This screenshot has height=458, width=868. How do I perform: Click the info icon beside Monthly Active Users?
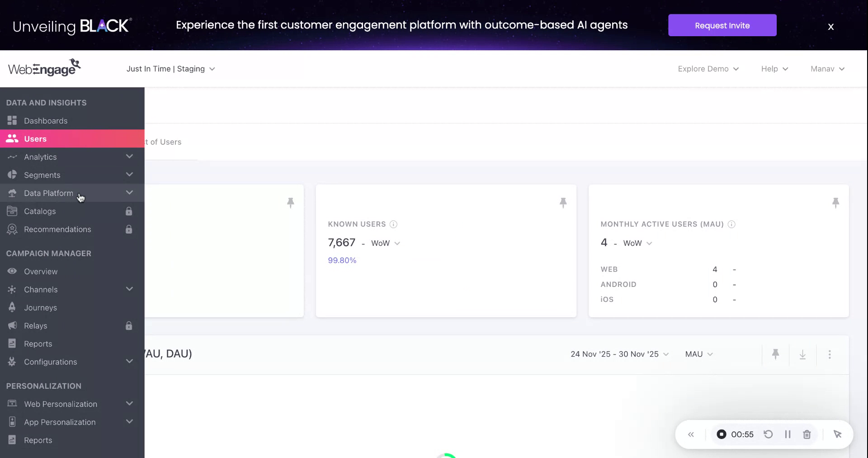[732, 224]
